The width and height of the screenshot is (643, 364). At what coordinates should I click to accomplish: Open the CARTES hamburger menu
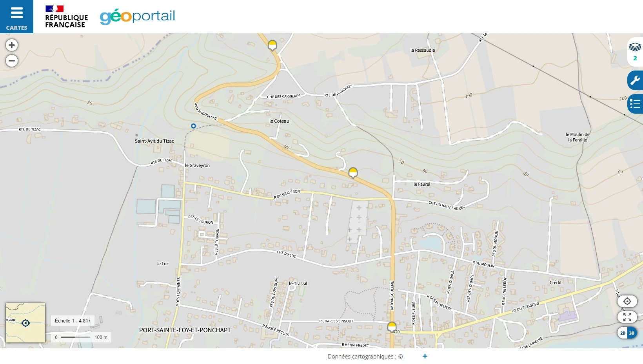click(x=16, y=16)
